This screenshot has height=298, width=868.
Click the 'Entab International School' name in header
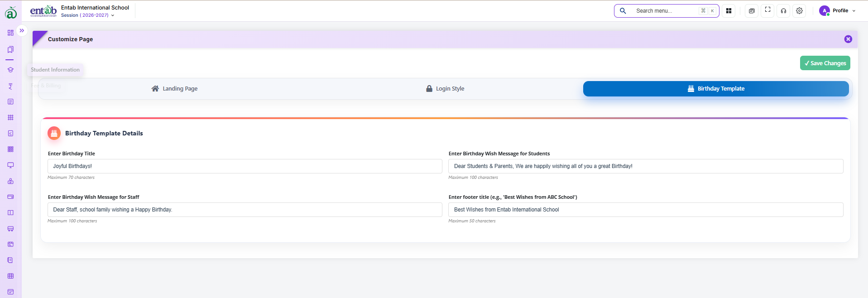pos(95,8)
